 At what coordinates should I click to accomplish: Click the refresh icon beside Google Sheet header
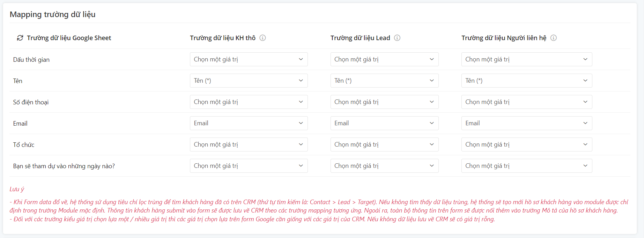(20, 38)
